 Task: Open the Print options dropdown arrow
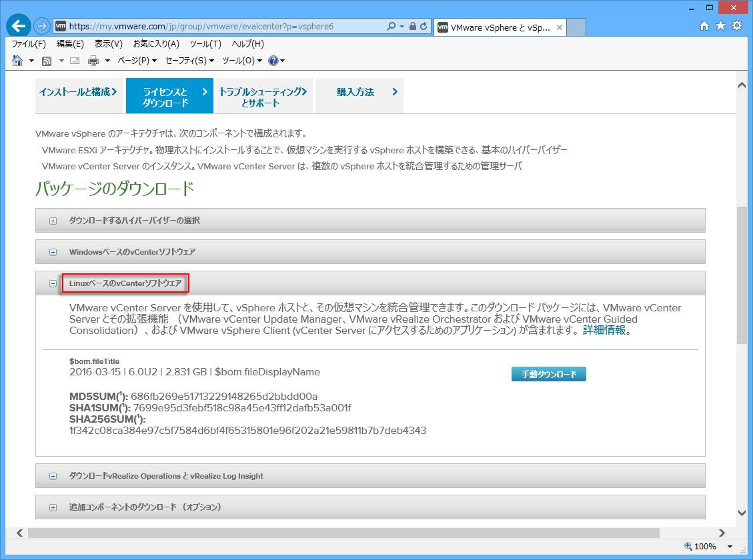(107, 61)
